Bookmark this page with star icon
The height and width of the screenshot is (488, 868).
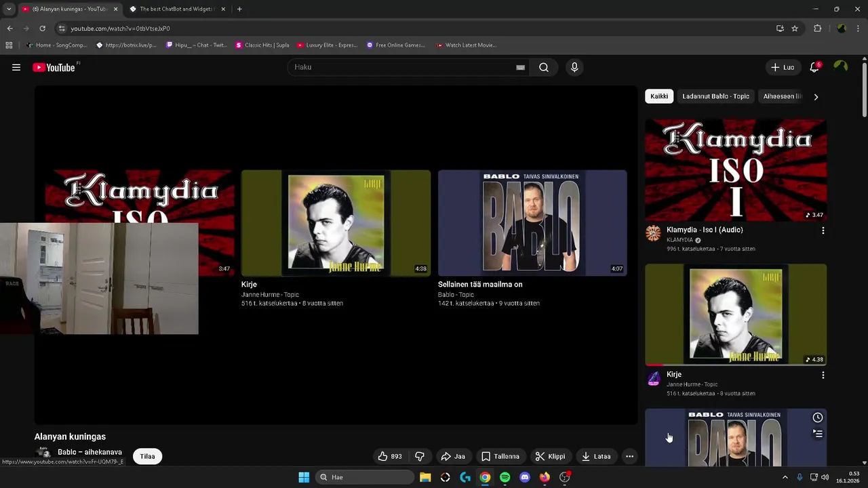pyautogui.click(x=795, y=28)
